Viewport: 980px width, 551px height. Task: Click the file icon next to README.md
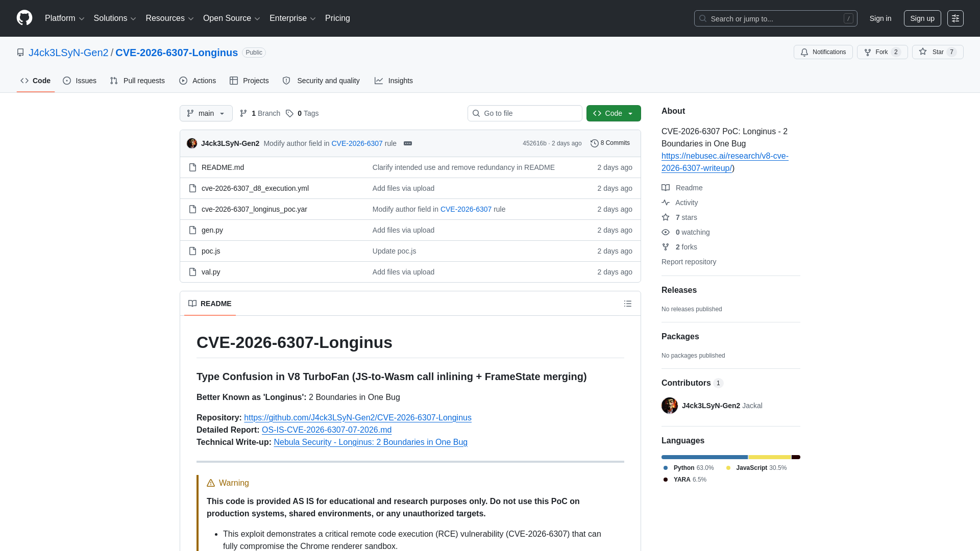click(192, 167)
